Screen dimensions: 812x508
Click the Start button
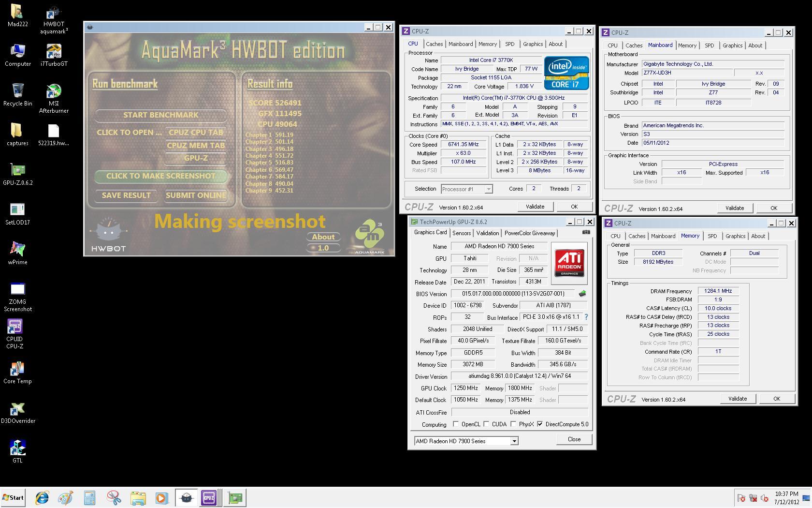(13, 498)
